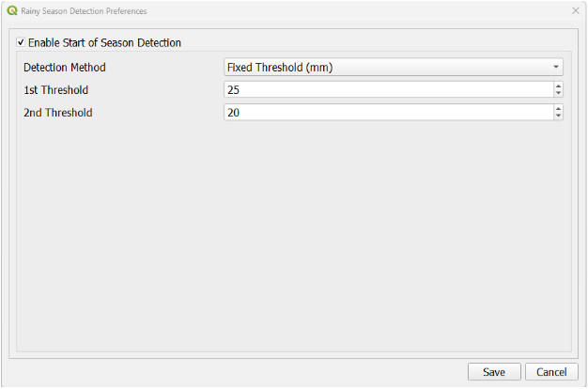Click the 'Enable Start of Season Detection' label text

[x=104, y=42]
